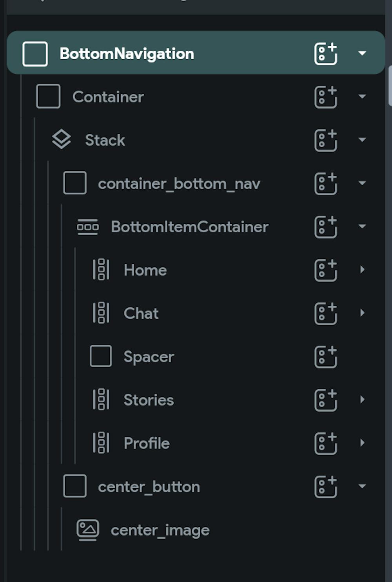Viewport: 392px width, 582px height.
Task: Select the BottomItemContainer row widget
Action: point(189,227)
